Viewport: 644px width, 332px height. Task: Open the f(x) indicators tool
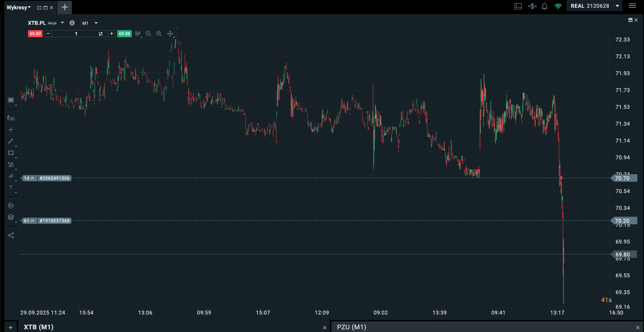[11, 118]
